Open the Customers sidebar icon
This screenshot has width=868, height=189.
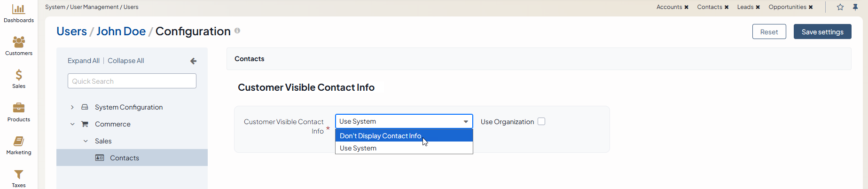click(x=18, y=42)
